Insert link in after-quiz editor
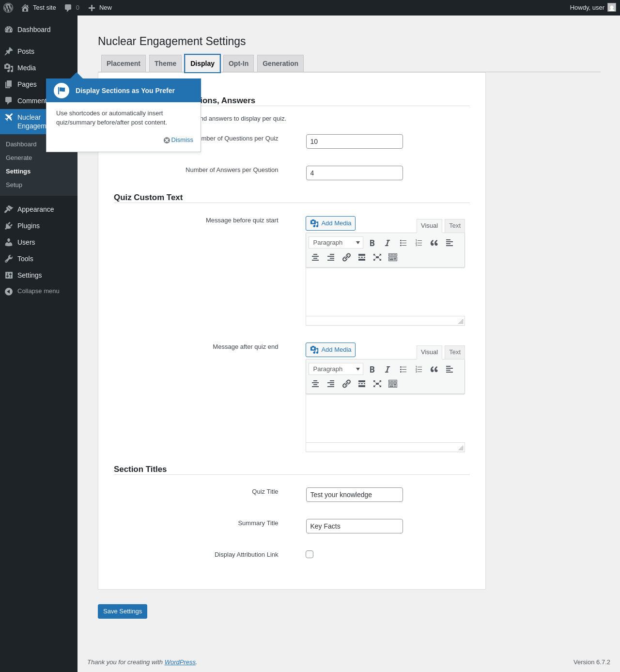620x672 pixels. (x=346, y=384)
